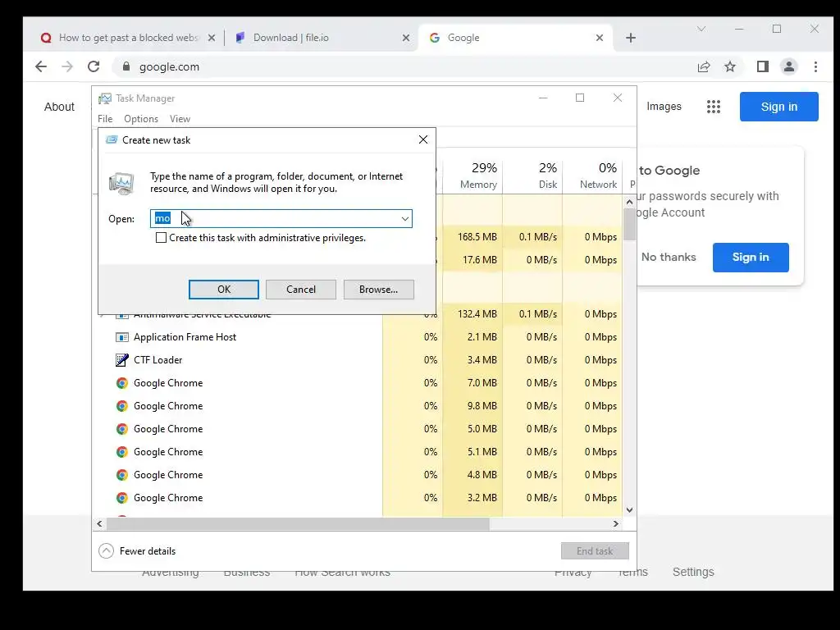This screenshot has width=840, height=630.
Task: Open the Chrome profile avatar
Action: click(788, 66)
